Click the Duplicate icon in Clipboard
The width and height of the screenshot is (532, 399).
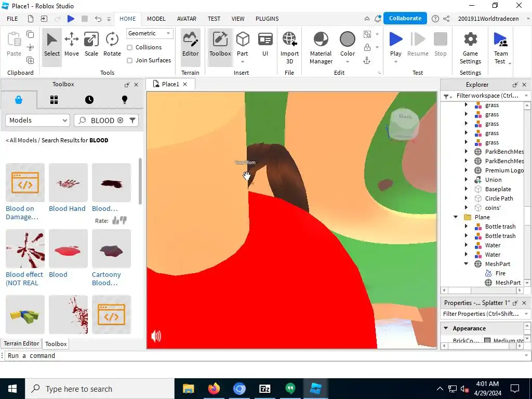click(30, 60)
